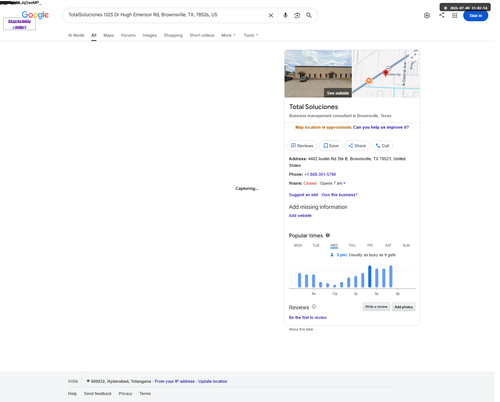Open the Reviews chip button
This screenshot has height=402, width=500.
302,146
